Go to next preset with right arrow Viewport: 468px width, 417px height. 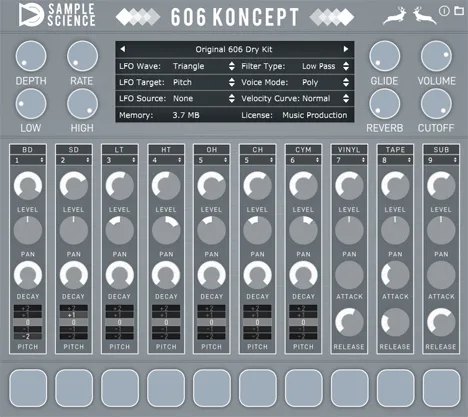[346, 49]
